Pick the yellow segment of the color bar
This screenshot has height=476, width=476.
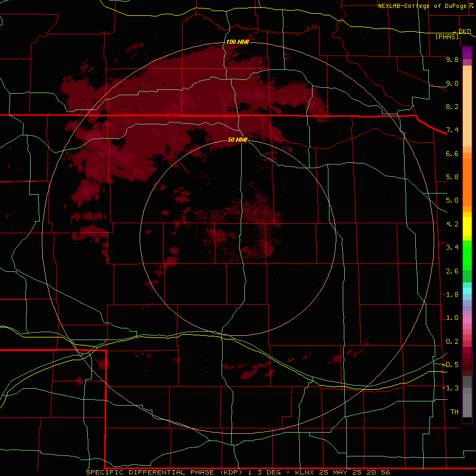tap(467, 226)
